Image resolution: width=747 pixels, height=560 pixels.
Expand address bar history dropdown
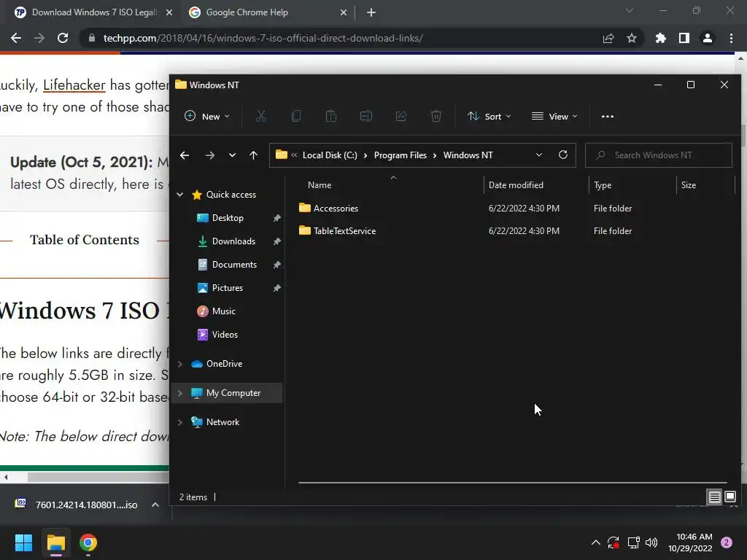(539, 155)
